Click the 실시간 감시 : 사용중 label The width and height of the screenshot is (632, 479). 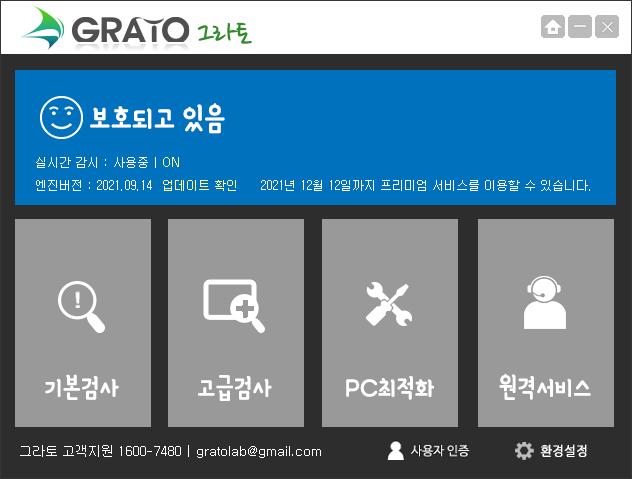[92, 162]
